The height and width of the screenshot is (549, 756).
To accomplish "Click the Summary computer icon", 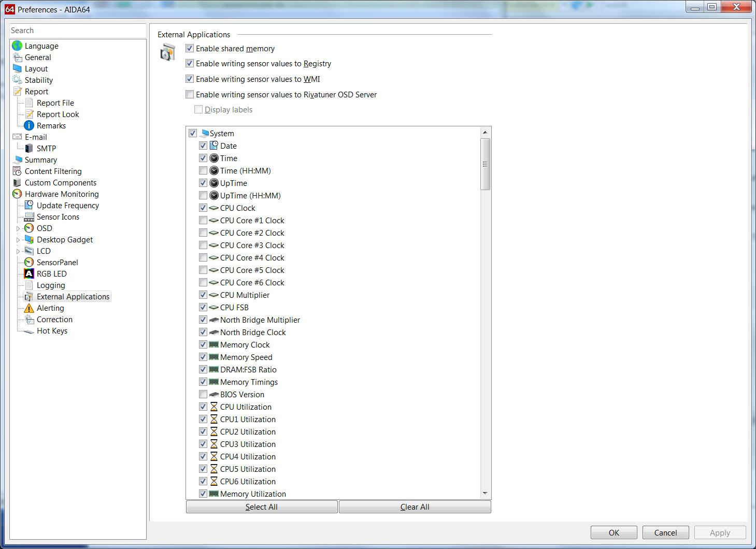I will 17,160.
